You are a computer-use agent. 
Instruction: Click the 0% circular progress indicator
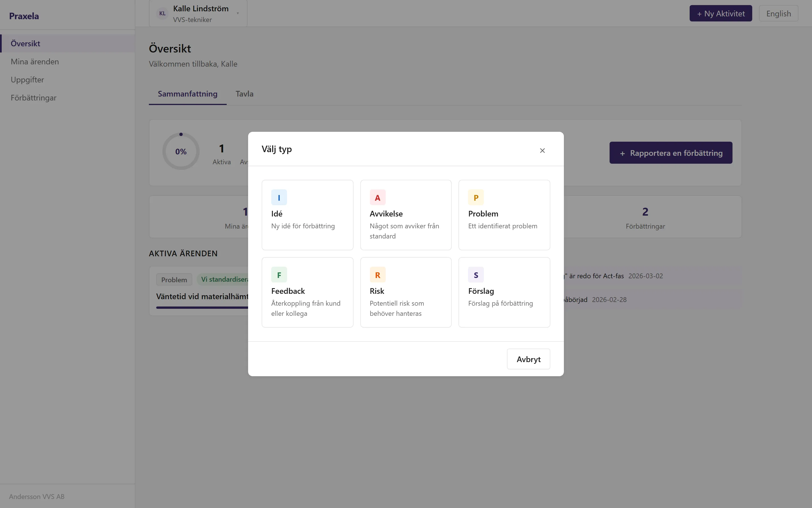[x=181, y=152]
